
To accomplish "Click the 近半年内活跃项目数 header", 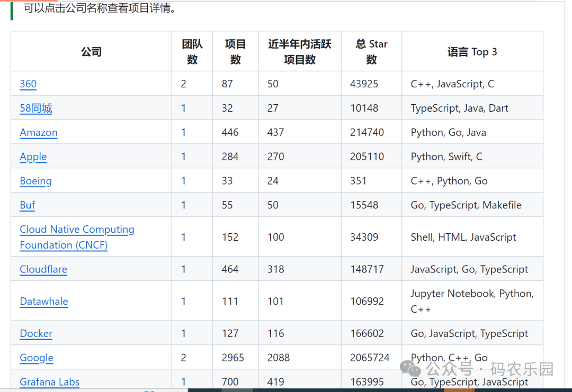I will (299, 52).
